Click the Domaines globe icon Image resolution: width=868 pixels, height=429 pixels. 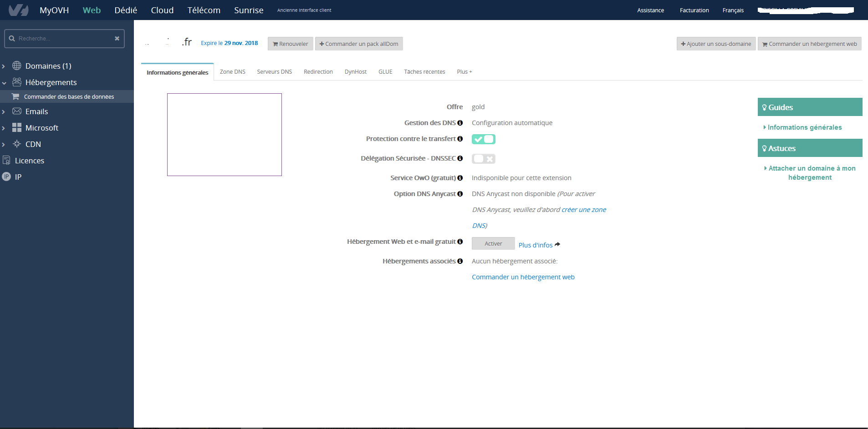[17, 66]
